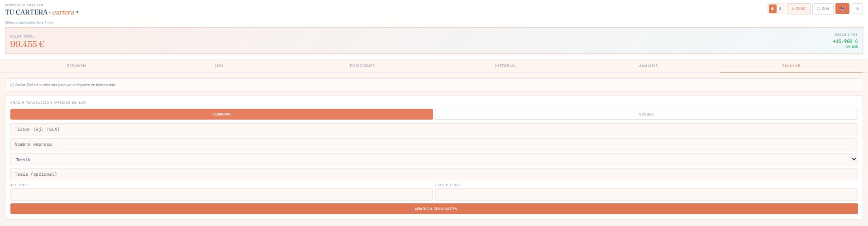
Task: Click the power logout icon button
Action: point(857,9)
